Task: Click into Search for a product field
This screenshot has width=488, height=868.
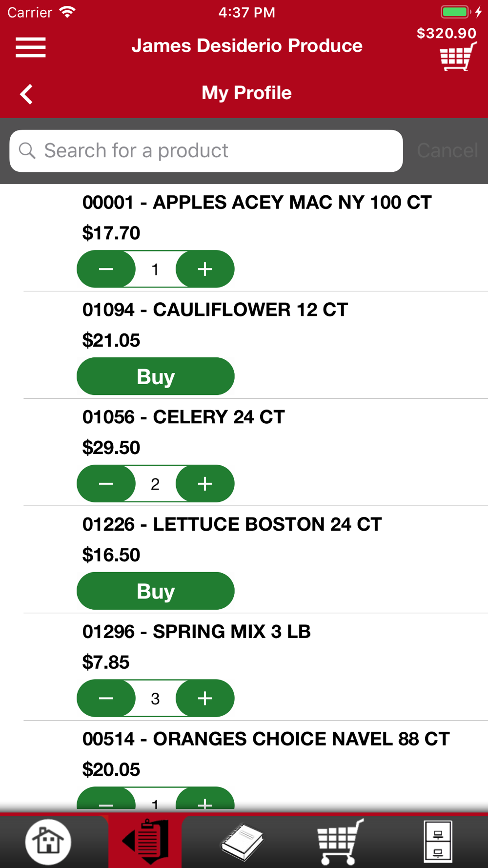Action: click(x=206, y=151)
